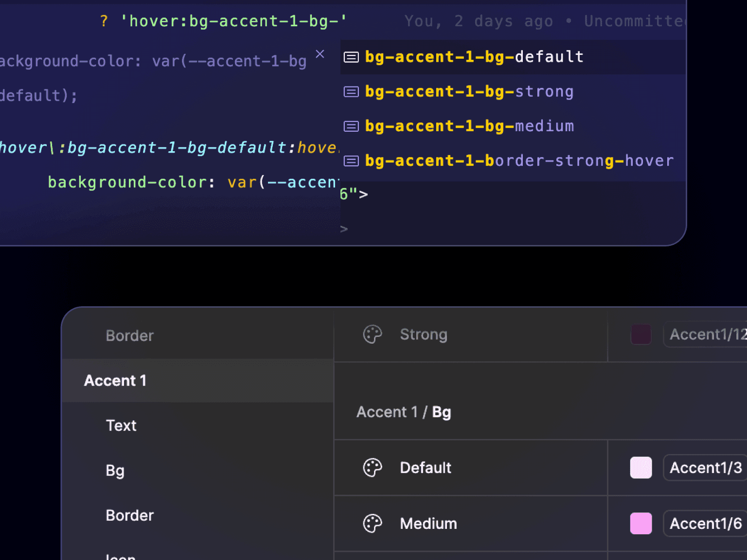Click the palette icon next to Default
The width and height of the screenshot is (747, 560).
(x=373, y=468)
